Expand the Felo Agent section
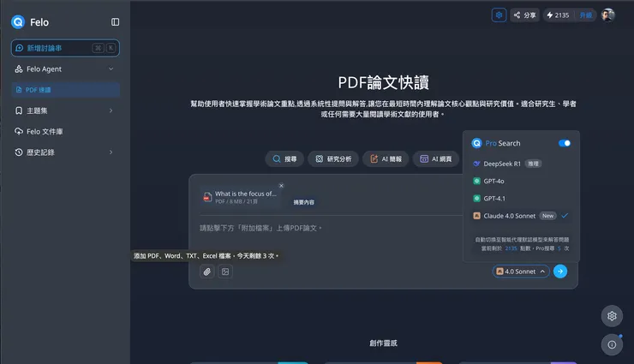 click(x=65, y=69)
